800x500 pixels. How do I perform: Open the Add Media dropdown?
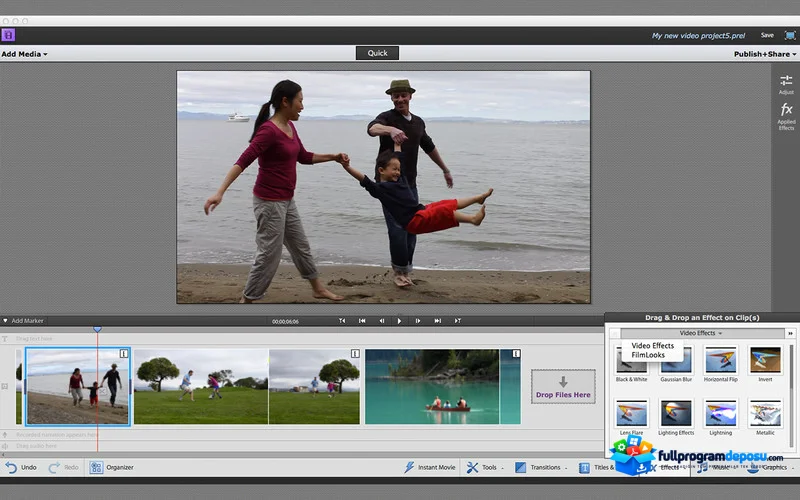(24, 54)
